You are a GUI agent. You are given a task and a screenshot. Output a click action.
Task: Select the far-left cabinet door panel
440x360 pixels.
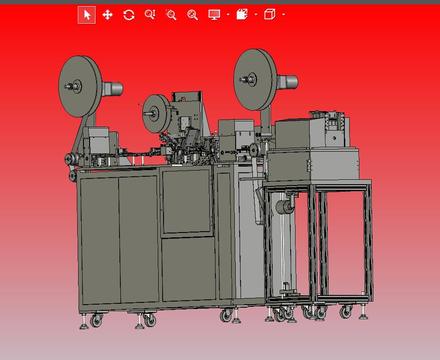[100, 241]
